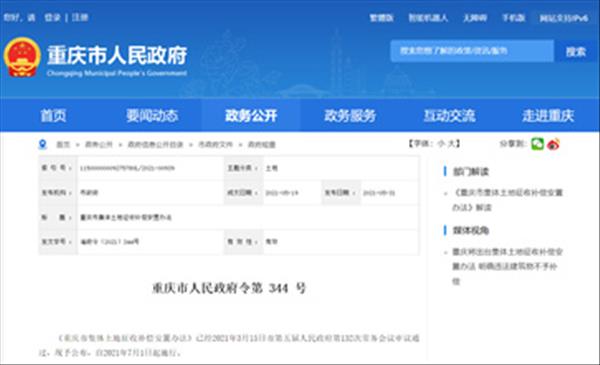Click the body paragraph starting 《重庆市集体土地

[229, 345]
